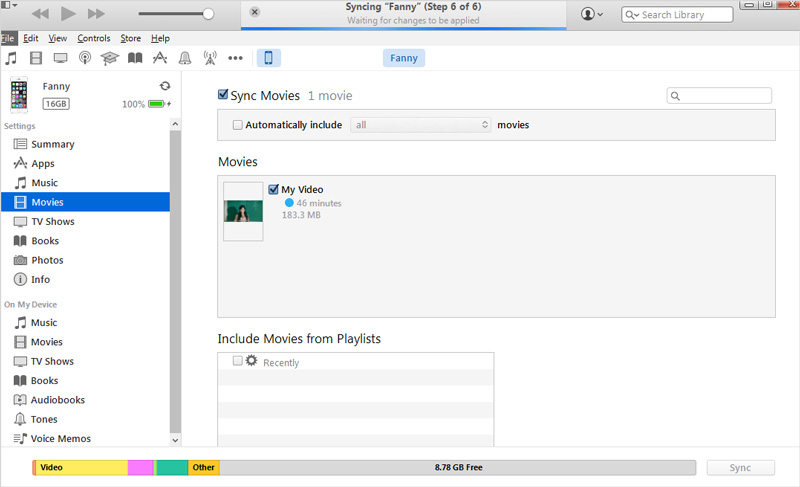Open the Music library icon in toolbar
The height and width of the screenshot is (487, 800).
(11, 58)
